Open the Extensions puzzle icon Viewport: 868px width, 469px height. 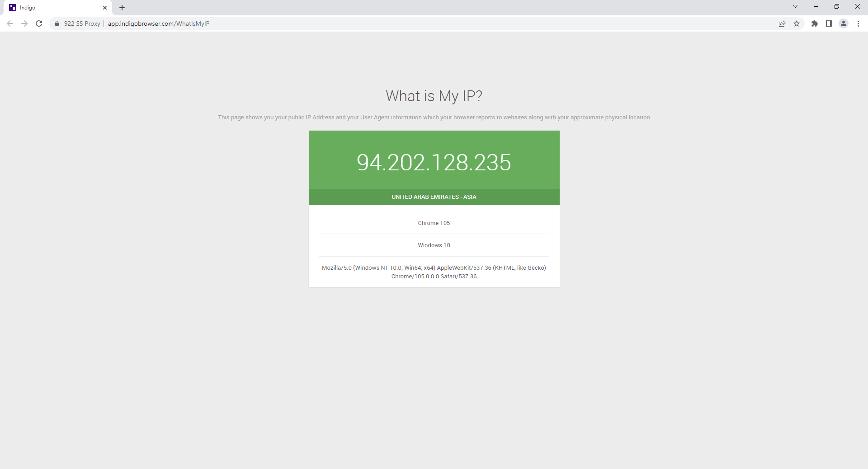[x=815, y=23]
